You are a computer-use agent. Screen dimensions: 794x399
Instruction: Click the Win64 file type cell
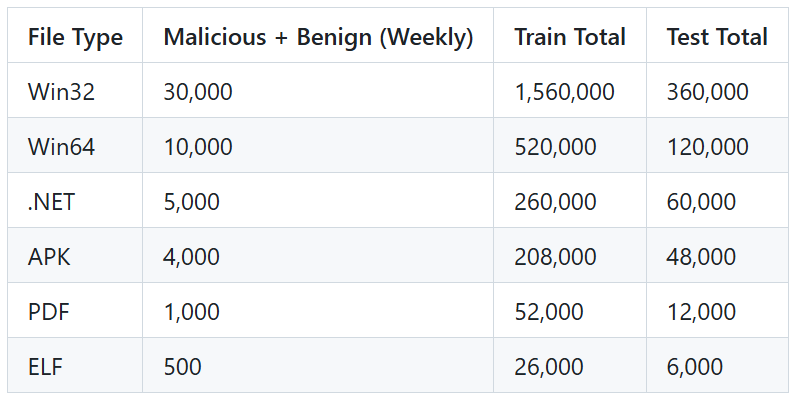coord(61,147)
